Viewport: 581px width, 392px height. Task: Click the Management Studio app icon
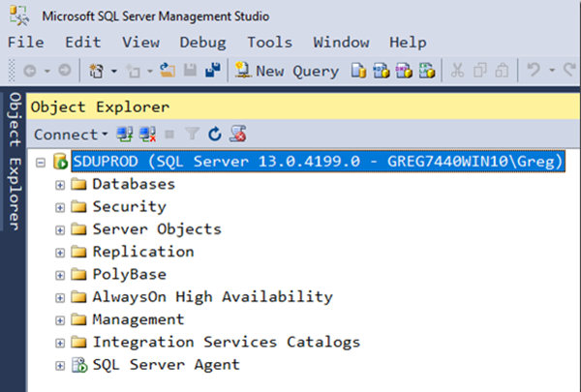19,15
